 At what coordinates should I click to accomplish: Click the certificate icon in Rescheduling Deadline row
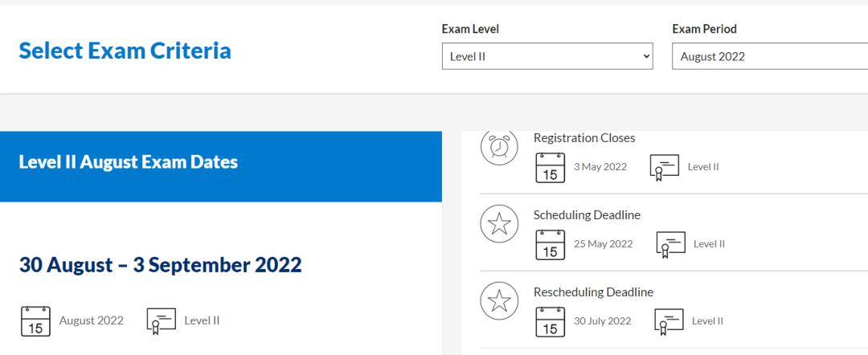[669, 321]
